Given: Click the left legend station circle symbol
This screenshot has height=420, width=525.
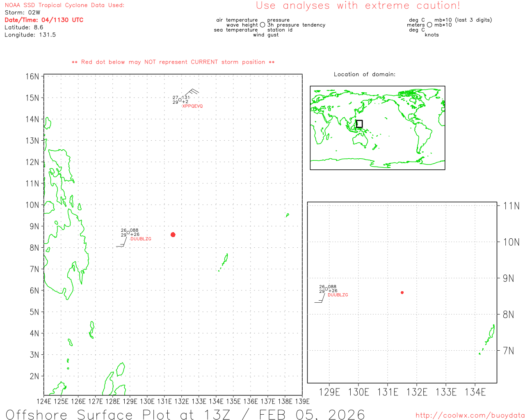Looking at the screenshot, I should (x=262, y=25).
